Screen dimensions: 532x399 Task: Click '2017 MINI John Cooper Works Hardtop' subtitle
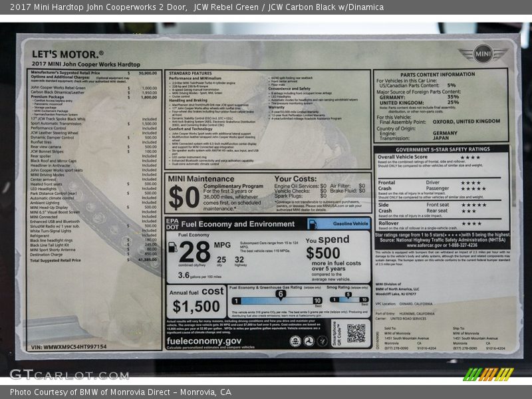[86, 64]
